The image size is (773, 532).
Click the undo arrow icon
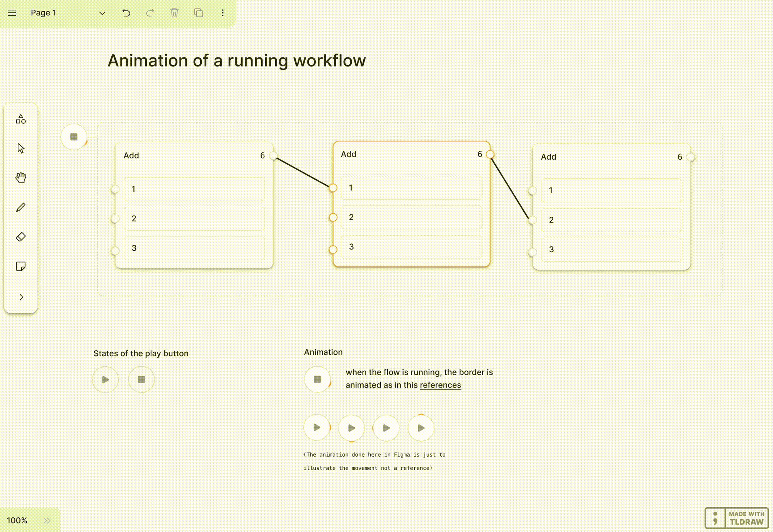(126, 13)
